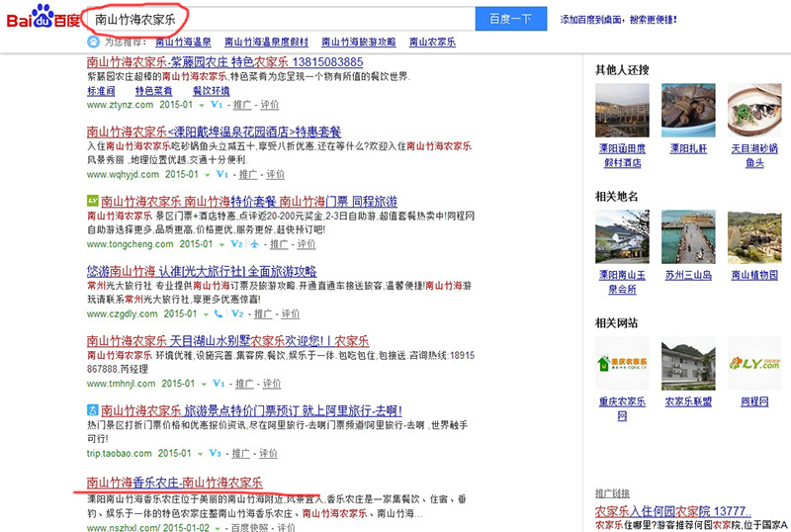Click V1 credibility icon for www.ztynz.com
This screenshot has height=532, width=791.
(217, 105)
